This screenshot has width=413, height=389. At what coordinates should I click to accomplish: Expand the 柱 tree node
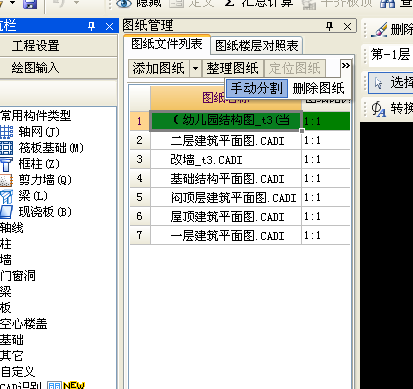6,244
